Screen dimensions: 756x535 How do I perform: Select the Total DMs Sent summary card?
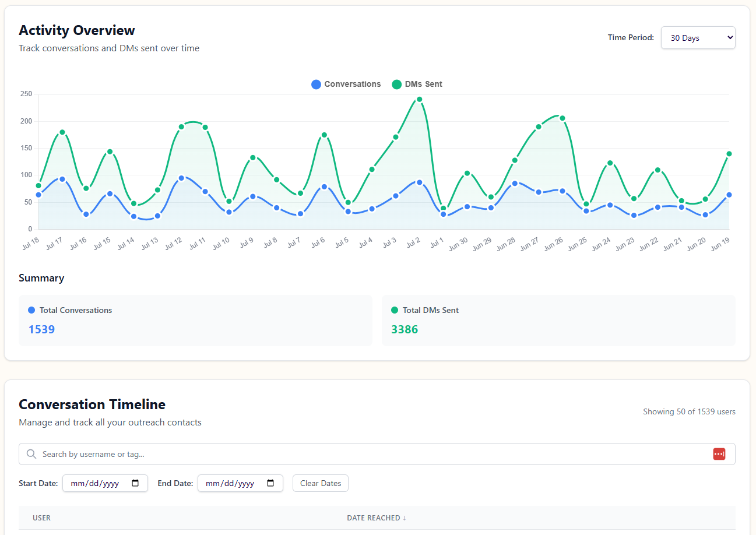[x=558, y=321]
